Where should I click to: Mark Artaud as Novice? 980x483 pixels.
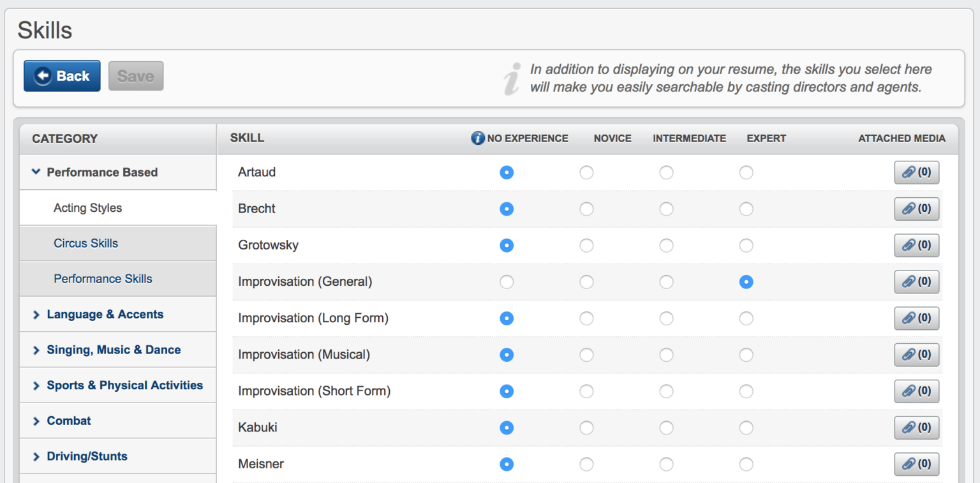(586, 172)
